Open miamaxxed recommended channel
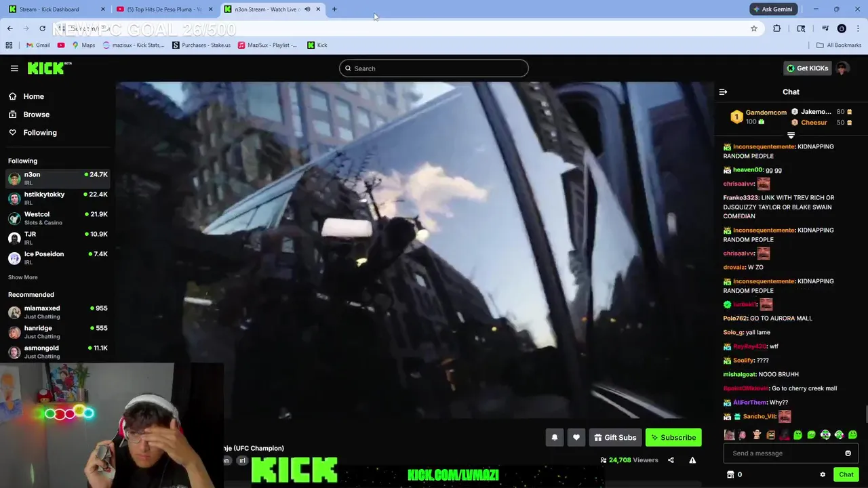This screenshot has height=488, width=868. [58, 312]
